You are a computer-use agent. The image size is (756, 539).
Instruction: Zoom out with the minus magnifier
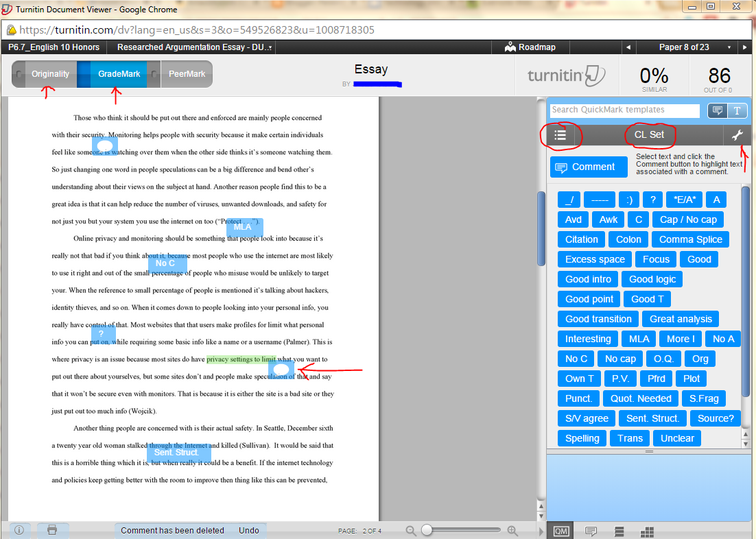(410, 531)
